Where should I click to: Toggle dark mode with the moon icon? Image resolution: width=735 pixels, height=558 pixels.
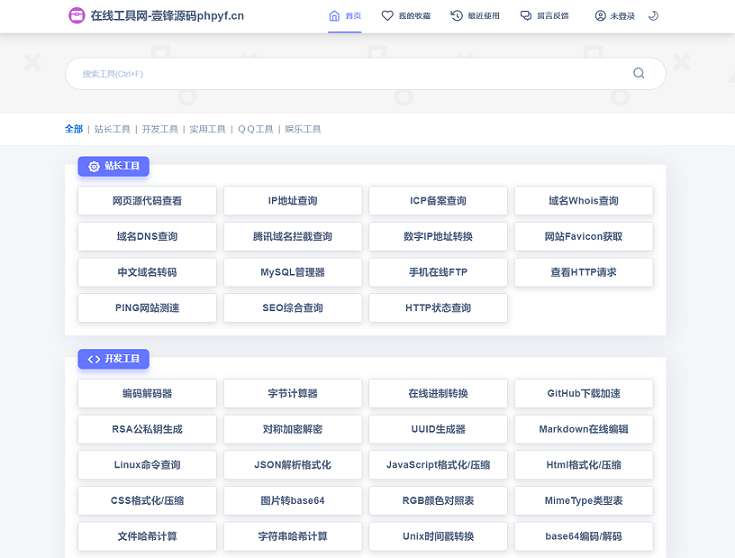[653, 16]
